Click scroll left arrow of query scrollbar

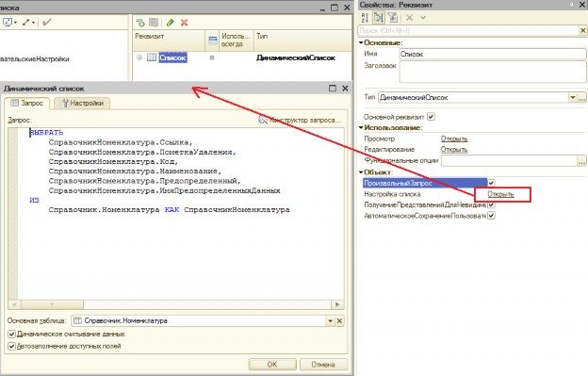click(x=14, y=304)
